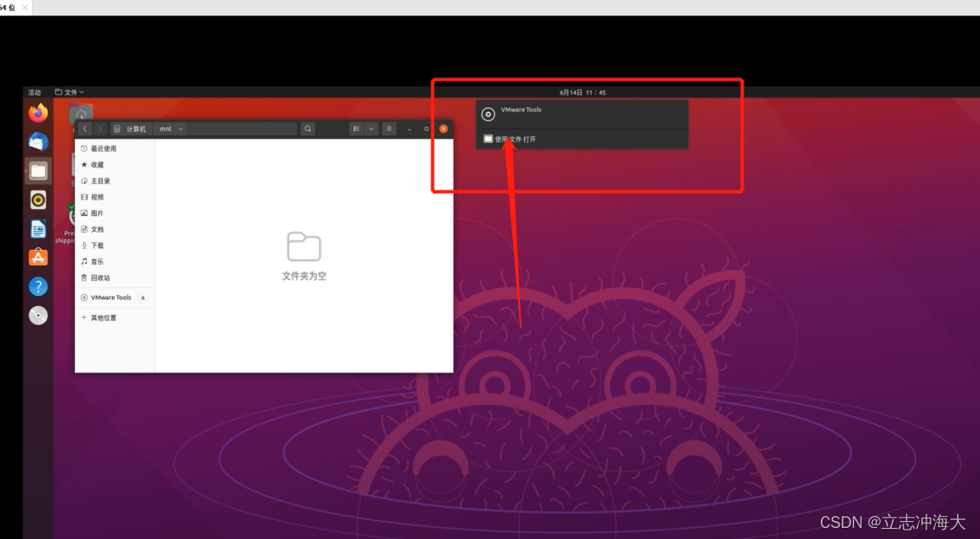Viewport: 980px width, 539px height.
Task: Click the clock 6月14日 11:45
Action: [583, 93]
